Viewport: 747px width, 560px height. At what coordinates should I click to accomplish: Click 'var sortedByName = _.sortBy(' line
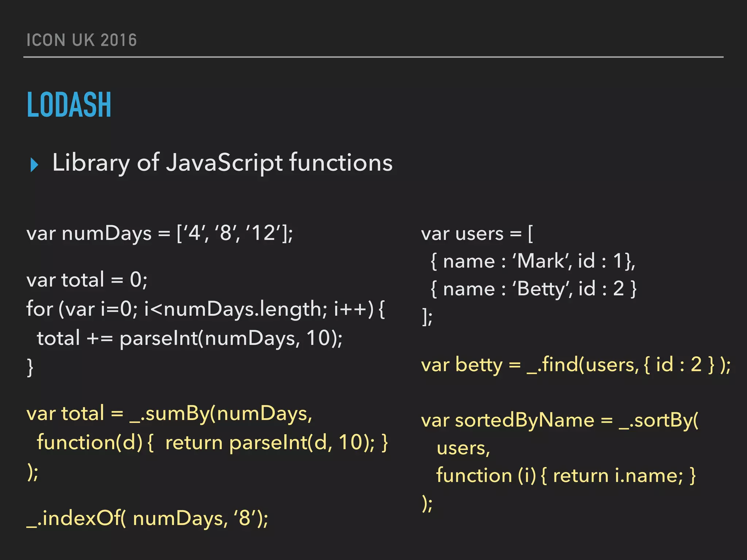[x=560, y=420]
